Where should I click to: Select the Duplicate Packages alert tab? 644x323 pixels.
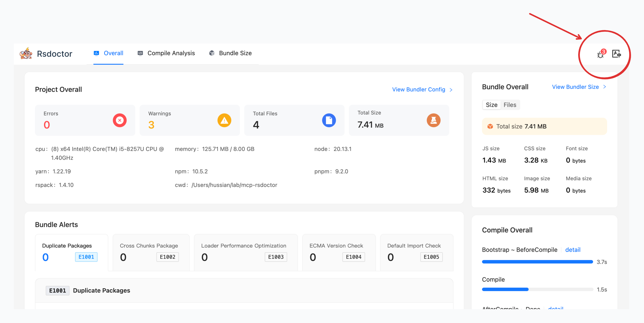pos(71,252)
